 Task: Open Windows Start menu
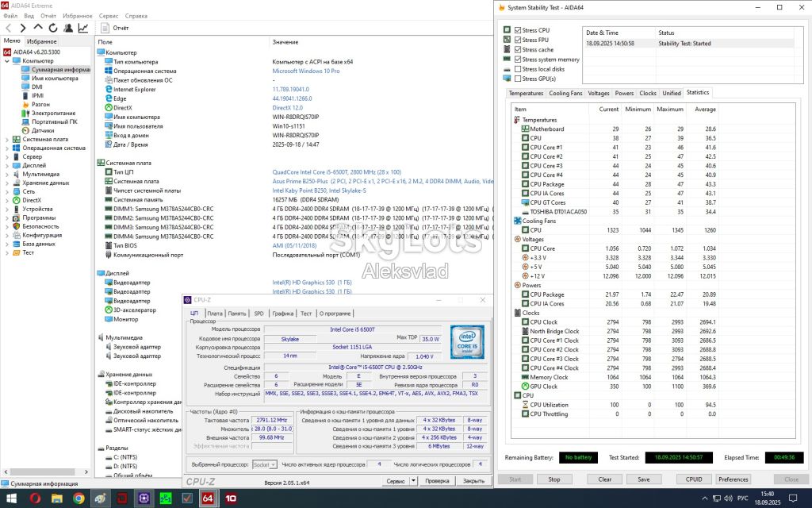point(10,498)
